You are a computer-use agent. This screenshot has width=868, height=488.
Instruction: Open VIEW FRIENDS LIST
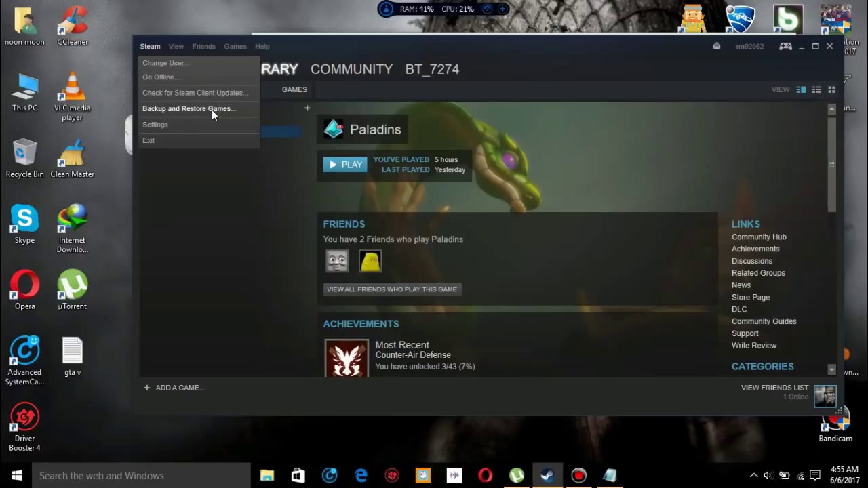click(774, 388)
